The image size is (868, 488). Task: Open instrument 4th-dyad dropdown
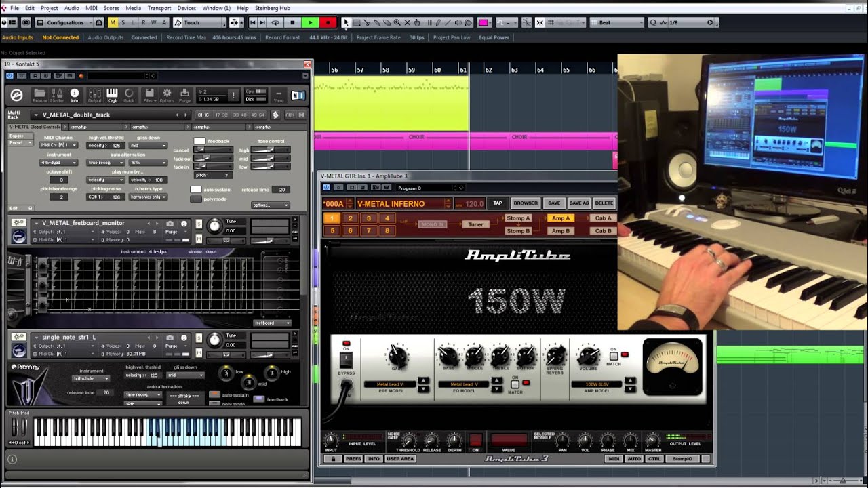[x=58, y=163]
